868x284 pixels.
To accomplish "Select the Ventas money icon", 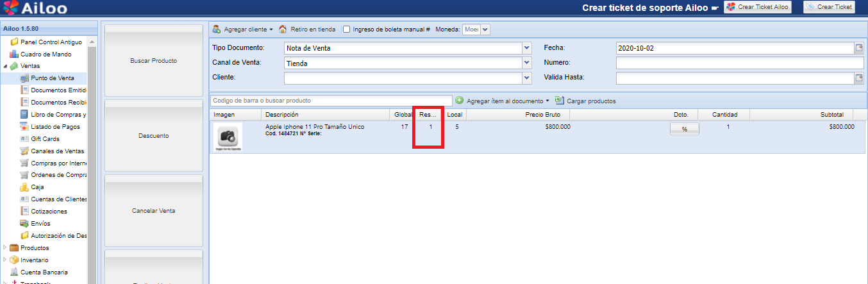I will 14,66.
